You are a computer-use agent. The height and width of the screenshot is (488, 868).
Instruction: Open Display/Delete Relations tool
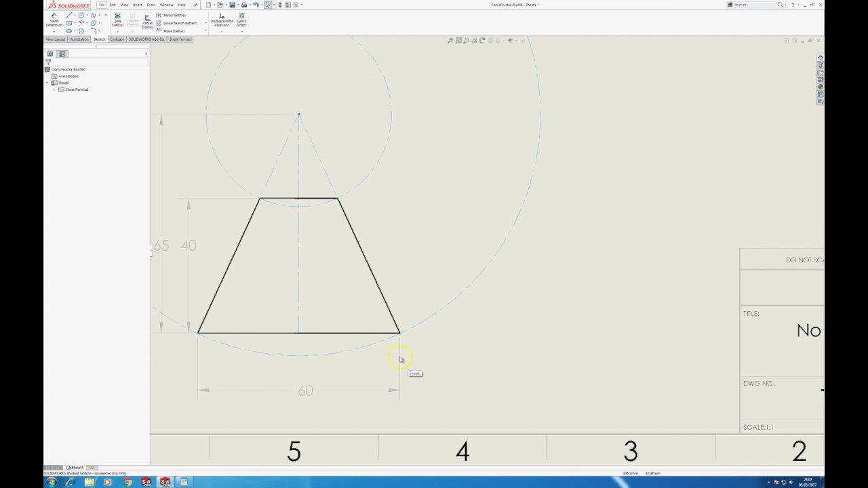tap(222, 20)
